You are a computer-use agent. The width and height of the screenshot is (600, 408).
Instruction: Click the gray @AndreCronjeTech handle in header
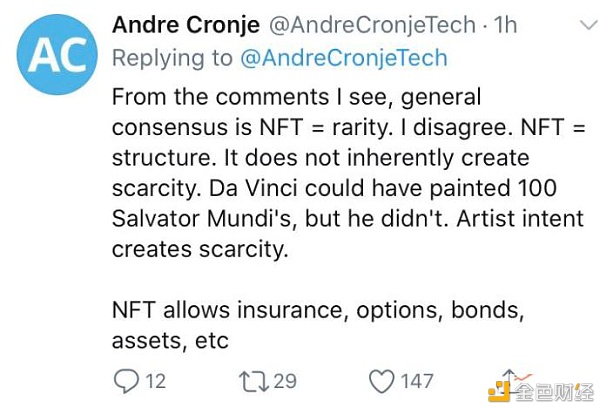372,25
